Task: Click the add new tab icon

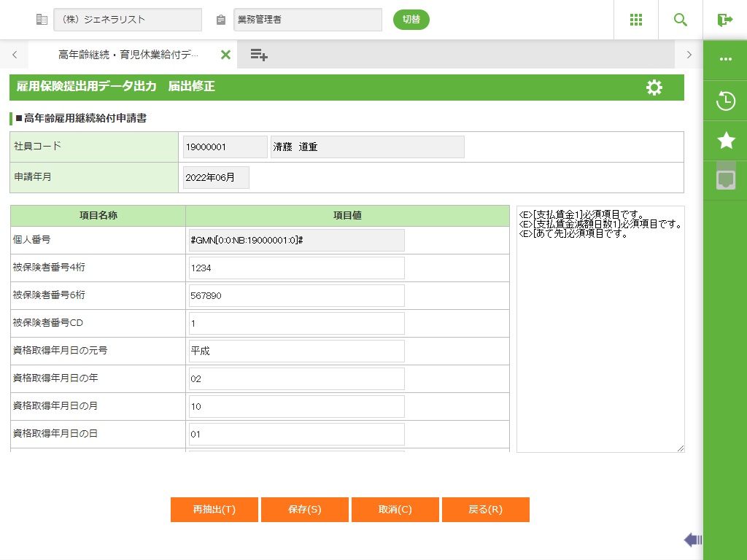Action: [259, 55]
